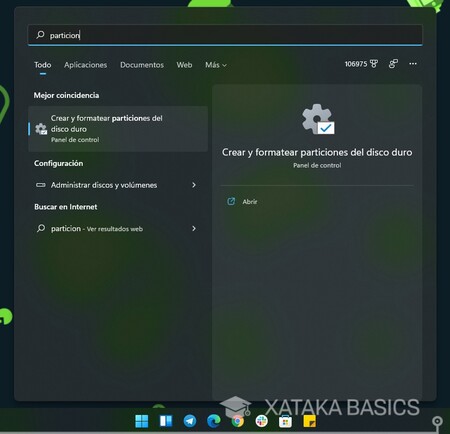Expand Administrar discos y volúmenes chevron

[194, 185]
